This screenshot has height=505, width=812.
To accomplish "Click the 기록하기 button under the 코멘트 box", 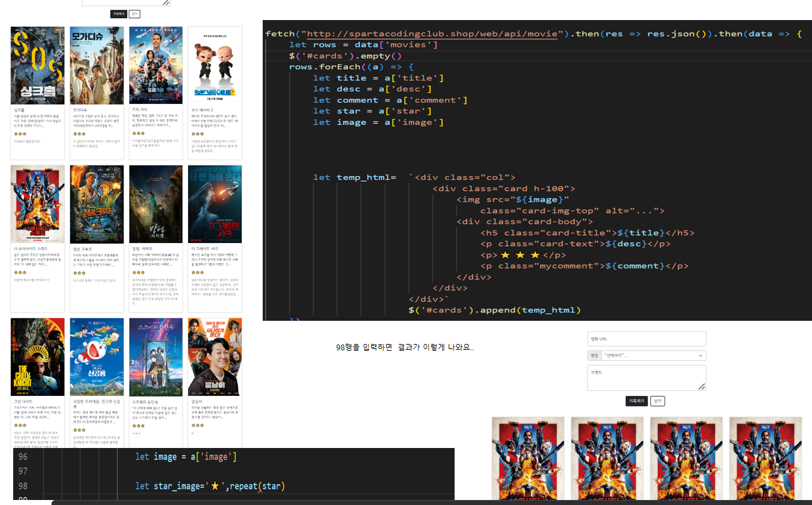I will coord(636,401).
